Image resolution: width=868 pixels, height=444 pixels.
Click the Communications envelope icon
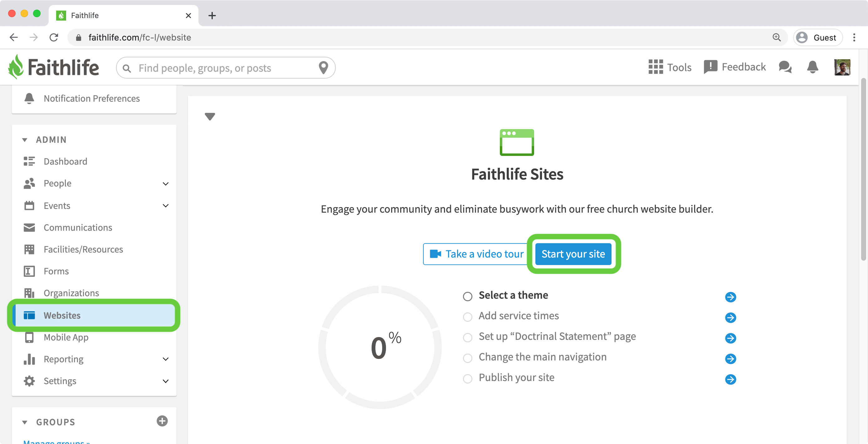(x=29, y=228)
